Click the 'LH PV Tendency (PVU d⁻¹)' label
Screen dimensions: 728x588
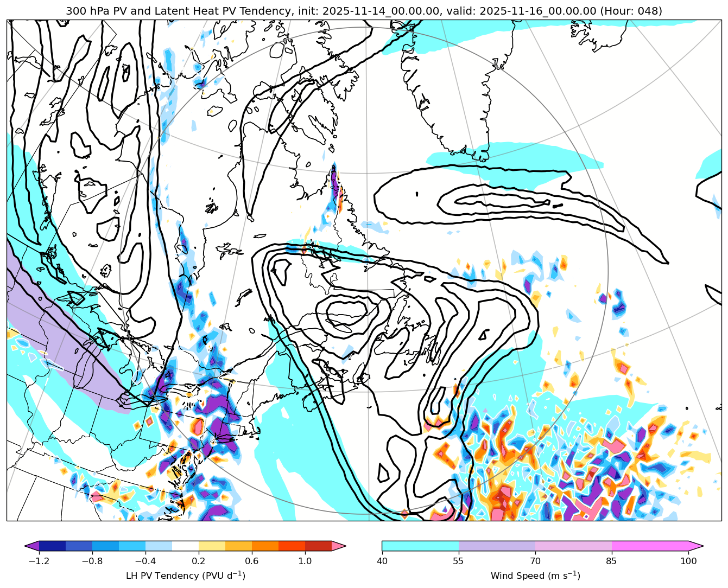tap(185, 576)
